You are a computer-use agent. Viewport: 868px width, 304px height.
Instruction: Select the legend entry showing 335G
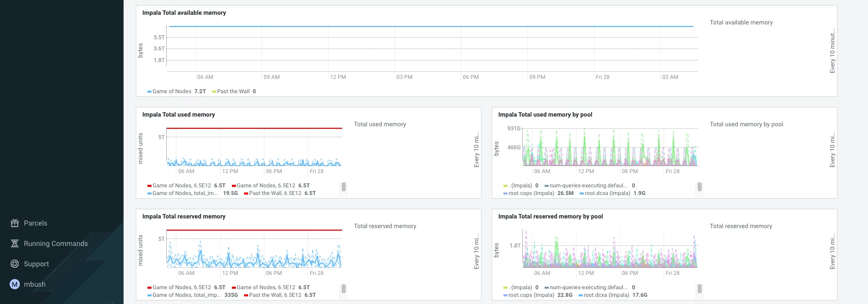[193, 295]
